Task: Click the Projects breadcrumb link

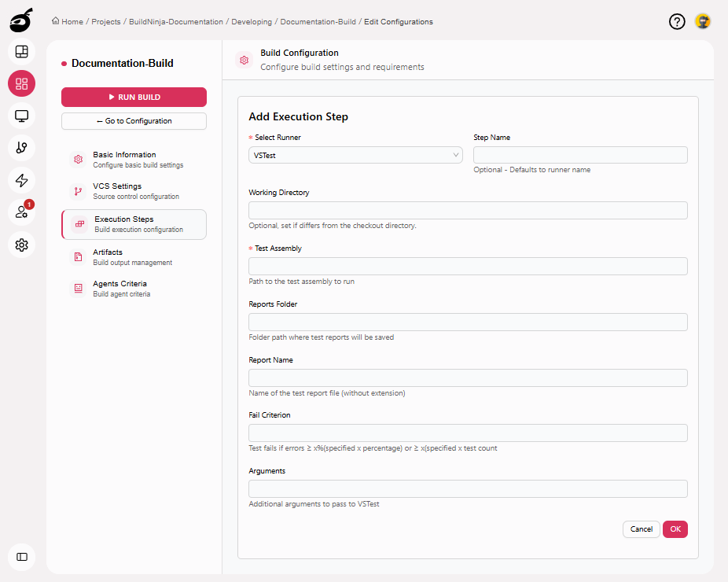Action: pyautogui.click(x=106, y=22)
